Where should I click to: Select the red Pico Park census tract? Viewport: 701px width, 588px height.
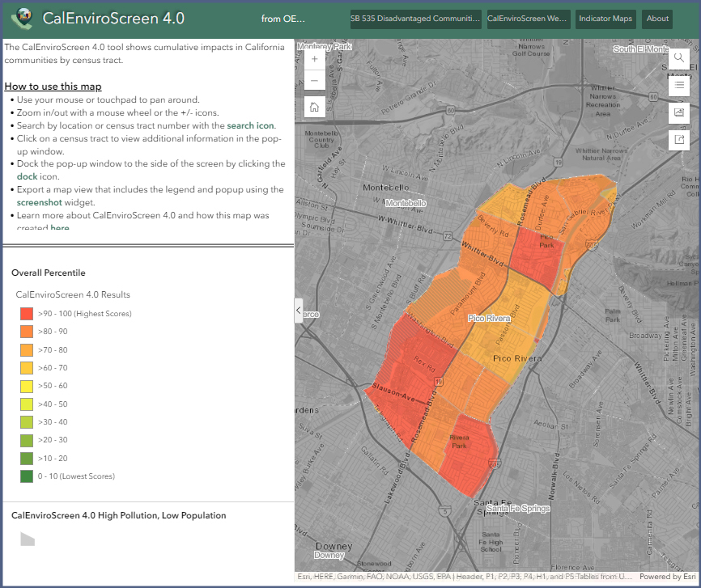[535, 257]
